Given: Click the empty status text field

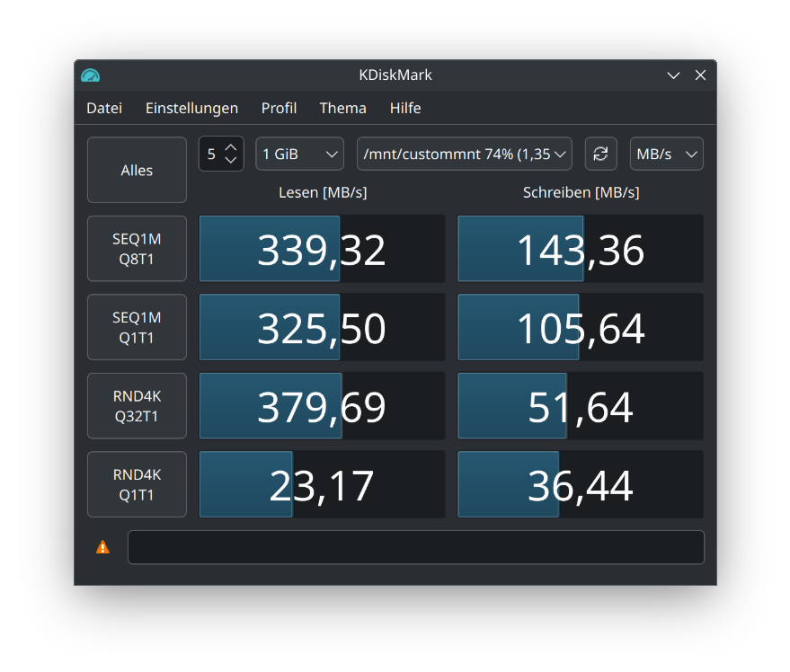Looking at the screenshot, I should [415, 547].
